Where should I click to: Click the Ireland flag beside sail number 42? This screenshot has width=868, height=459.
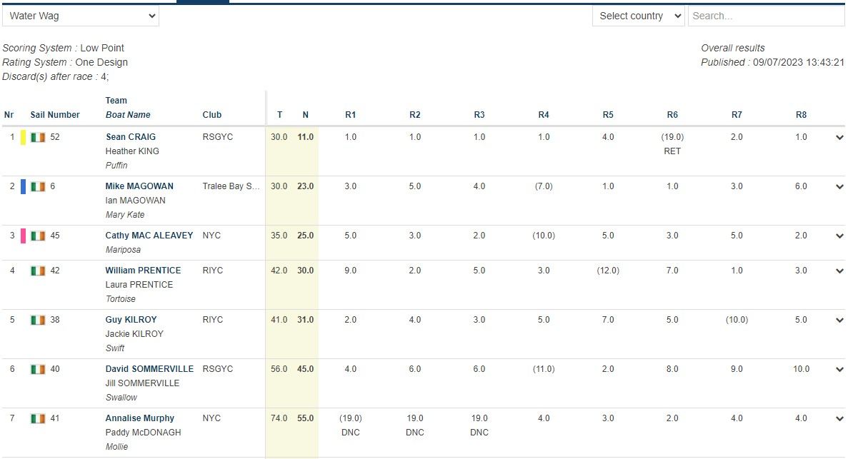tap(38, 271)
